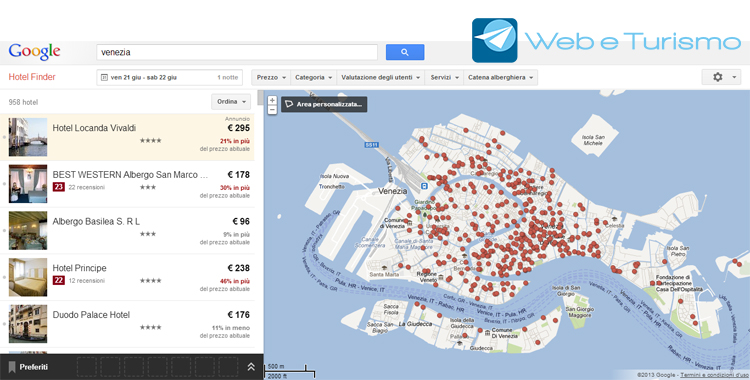Zoom out on the map
750x380 pixels.
(272, 110)
